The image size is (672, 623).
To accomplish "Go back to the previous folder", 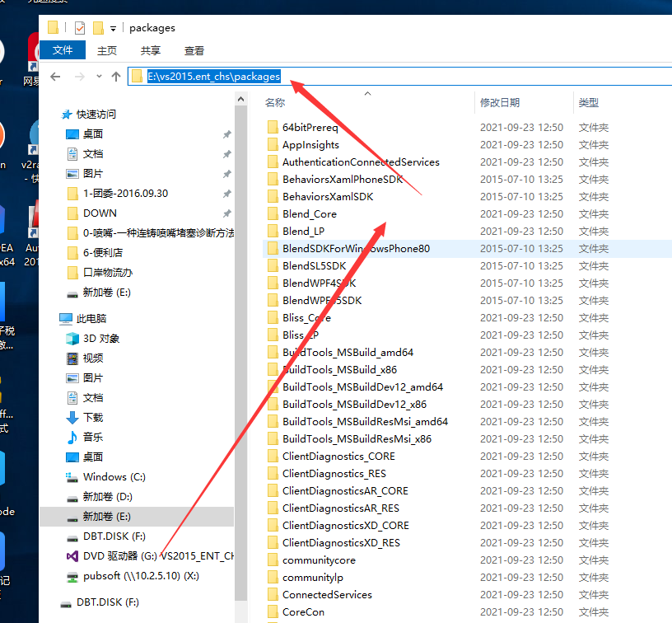I will click(x=54, y=76).
